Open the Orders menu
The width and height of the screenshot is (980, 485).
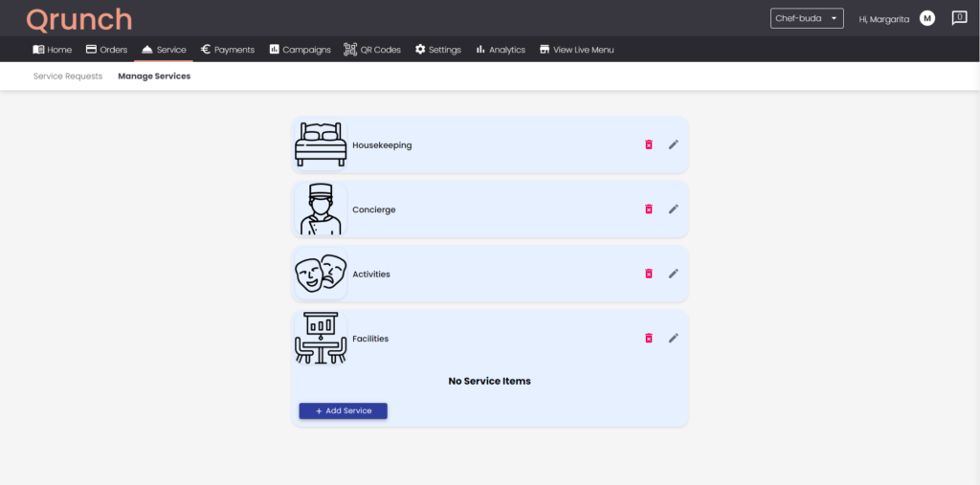[x=106, y=50]
